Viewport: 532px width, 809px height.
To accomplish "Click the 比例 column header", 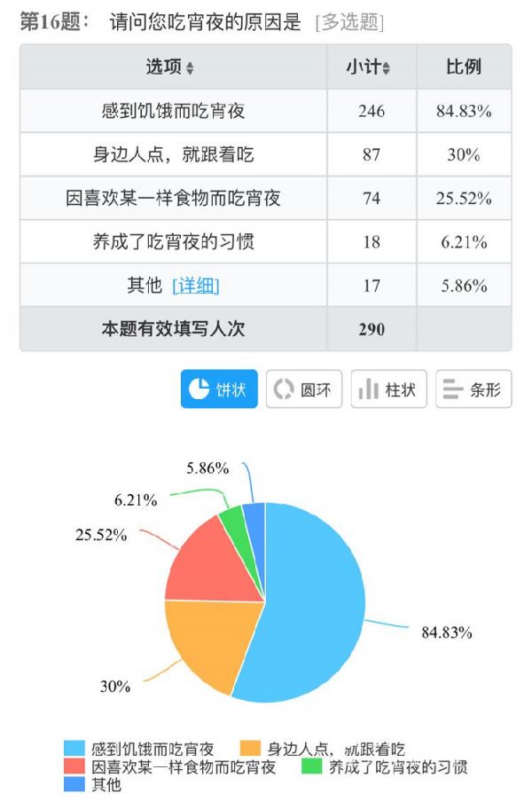I will coord(464,67).
